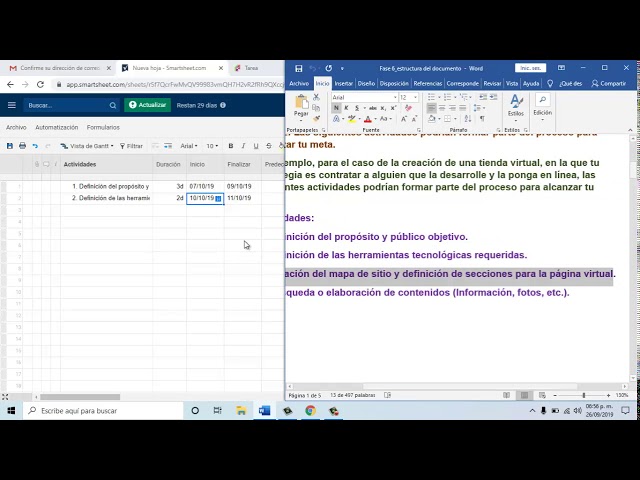Viewport: 640px width, 480px height.
Task: Click Smartsheet italic icon
Action: point(243,146)
